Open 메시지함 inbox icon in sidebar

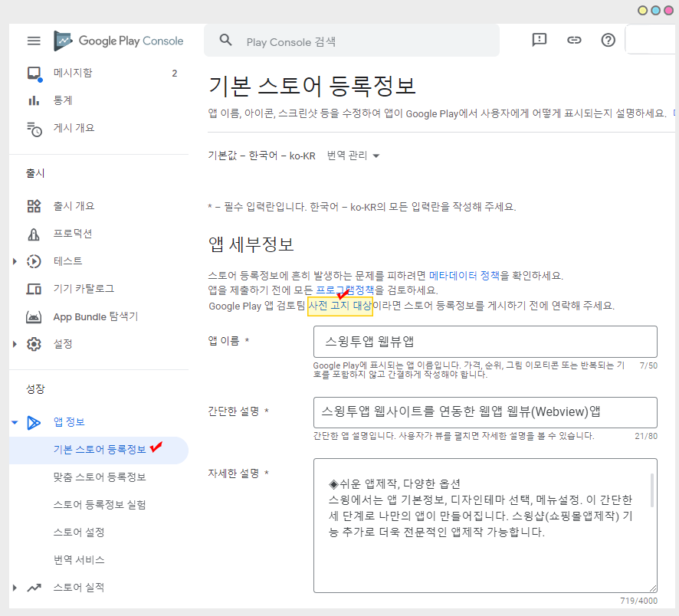[x=34, y=74]
